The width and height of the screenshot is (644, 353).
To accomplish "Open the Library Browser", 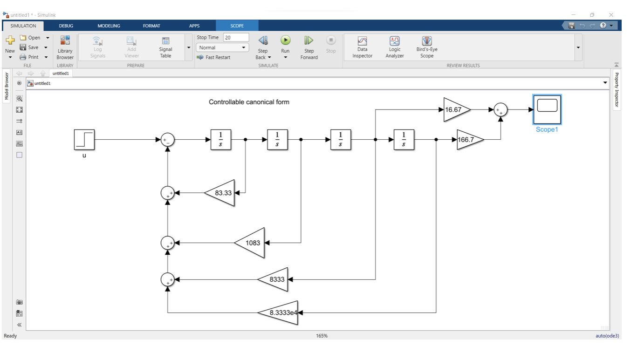I will (64, 46).
